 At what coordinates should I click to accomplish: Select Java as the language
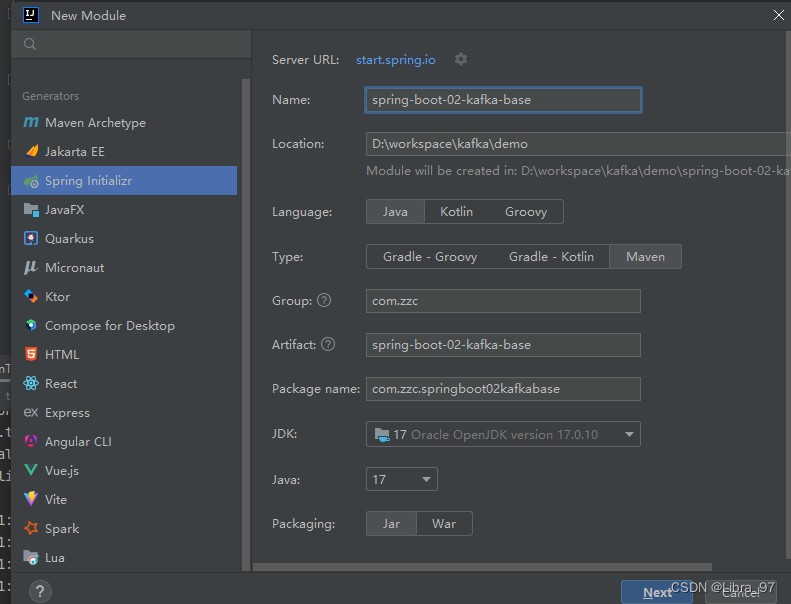coord(395,211)
